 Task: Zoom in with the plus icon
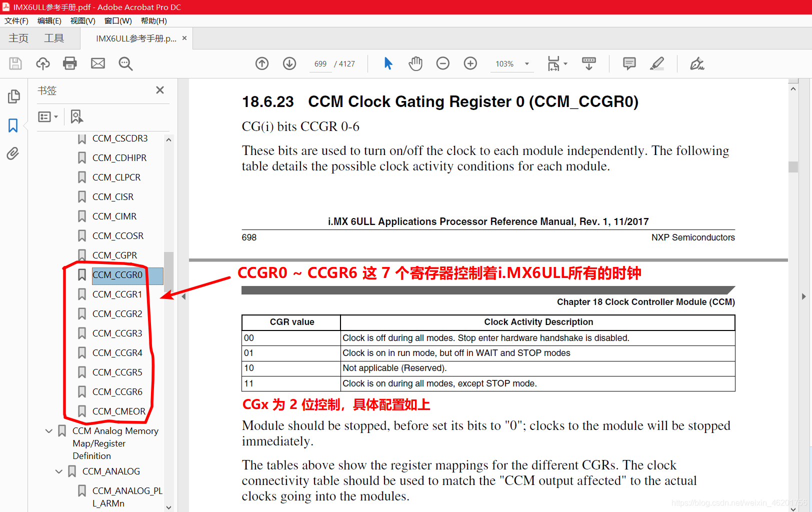470,63
